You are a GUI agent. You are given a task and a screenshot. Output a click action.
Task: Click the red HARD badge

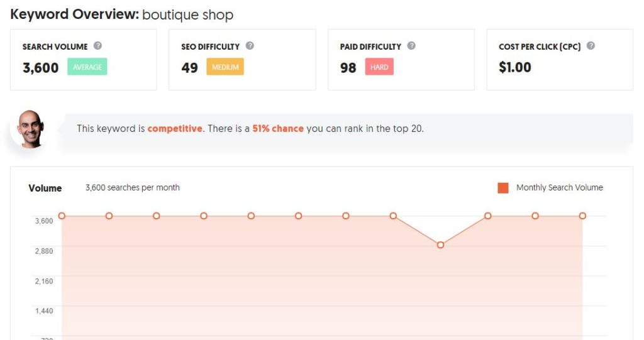point(379,67)
